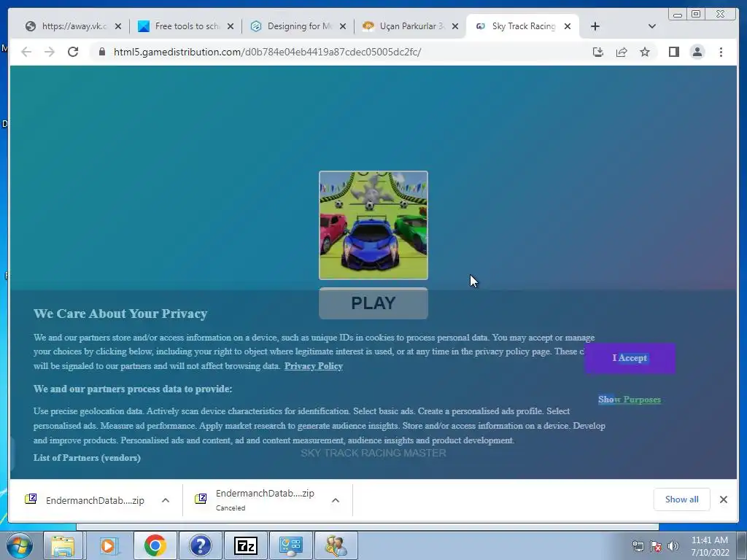The image size is (747, 560).
Task: Install app icon in address bar
Action: click(x=598, y=52)
